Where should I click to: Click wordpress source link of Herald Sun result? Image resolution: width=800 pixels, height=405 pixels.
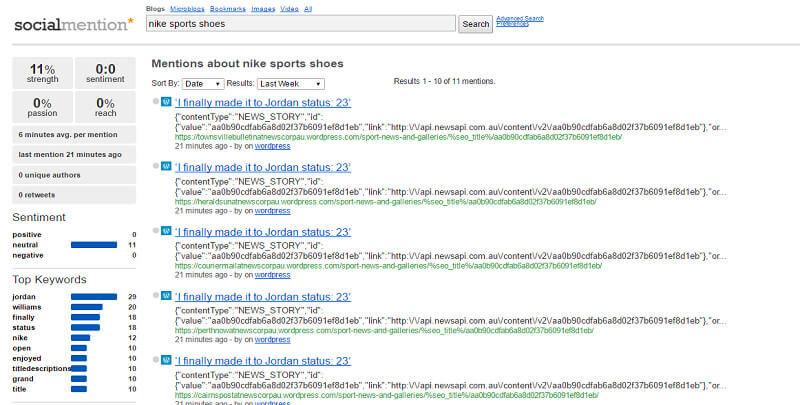click(x=272, y=210)
